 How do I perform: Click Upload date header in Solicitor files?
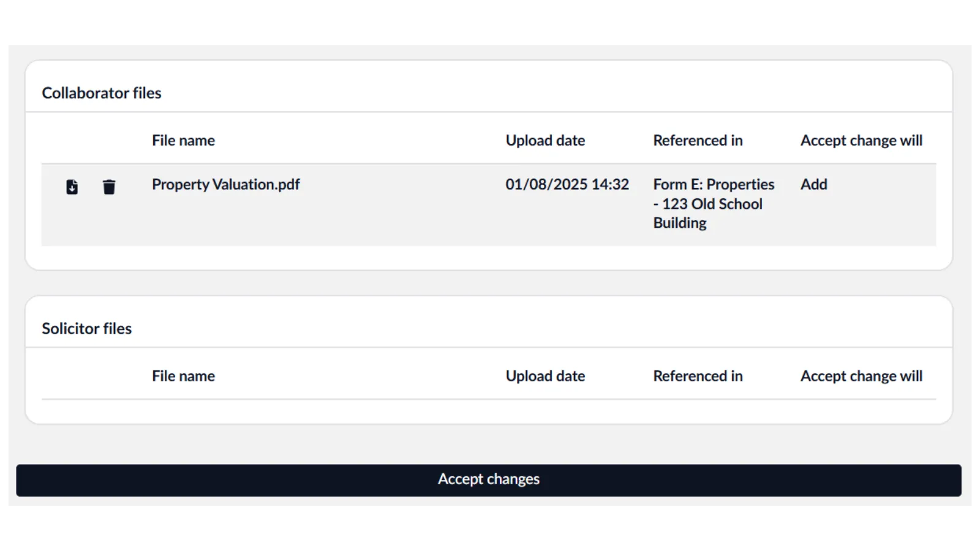point(545,376)
